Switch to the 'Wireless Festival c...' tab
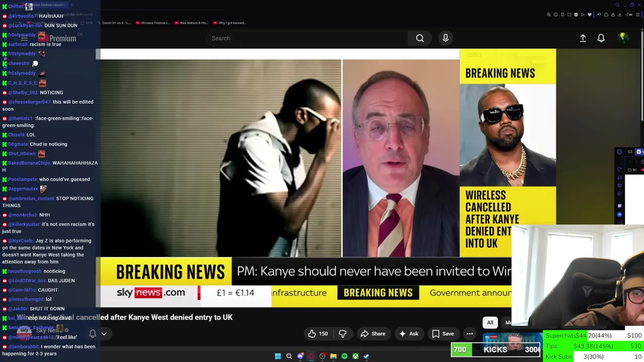 (x=152, y=23)
